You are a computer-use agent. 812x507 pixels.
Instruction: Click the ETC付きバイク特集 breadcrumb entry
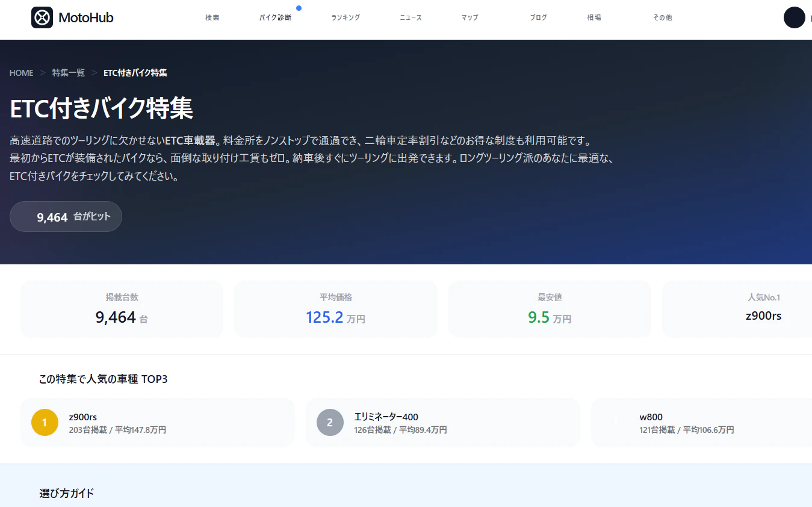point(135,73)
